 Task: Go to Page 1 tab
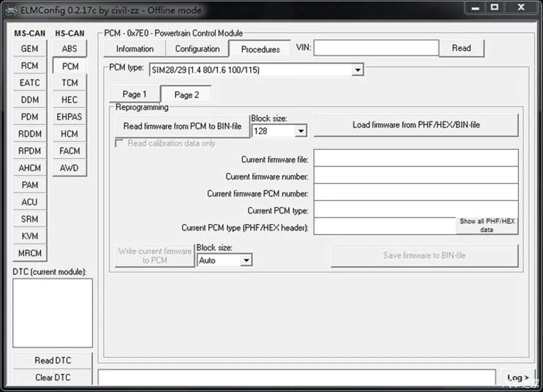[135, 94]
